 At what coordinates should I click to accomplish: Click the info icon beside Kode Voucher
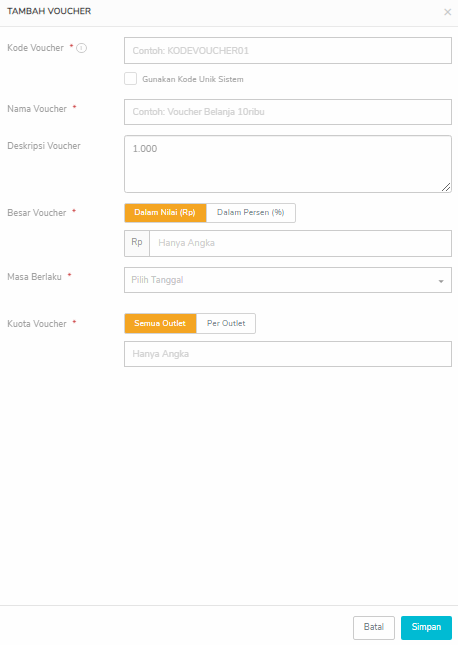pos(81,48)
